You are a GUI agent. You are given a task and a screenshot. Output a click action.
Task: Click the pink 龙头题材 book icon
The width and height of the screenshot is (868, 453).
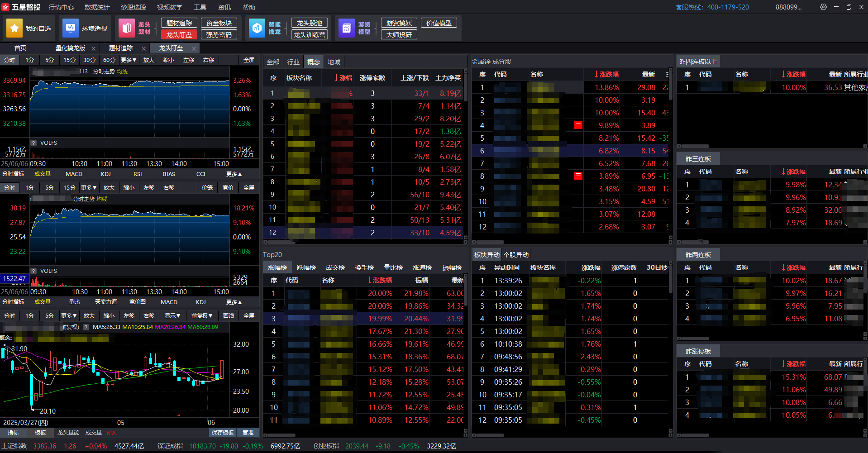pos(127,28)
